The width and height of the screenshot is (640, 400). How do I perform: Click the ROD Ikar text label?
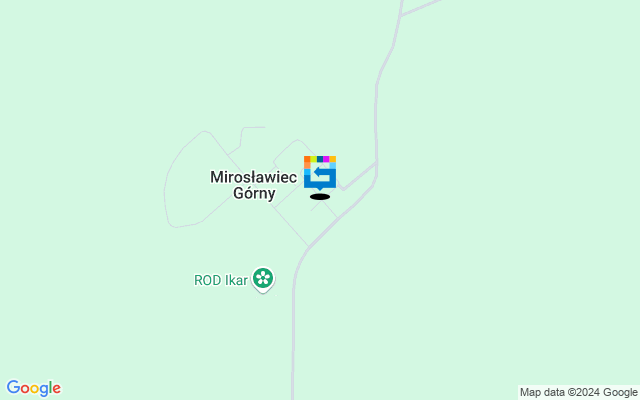221,280
